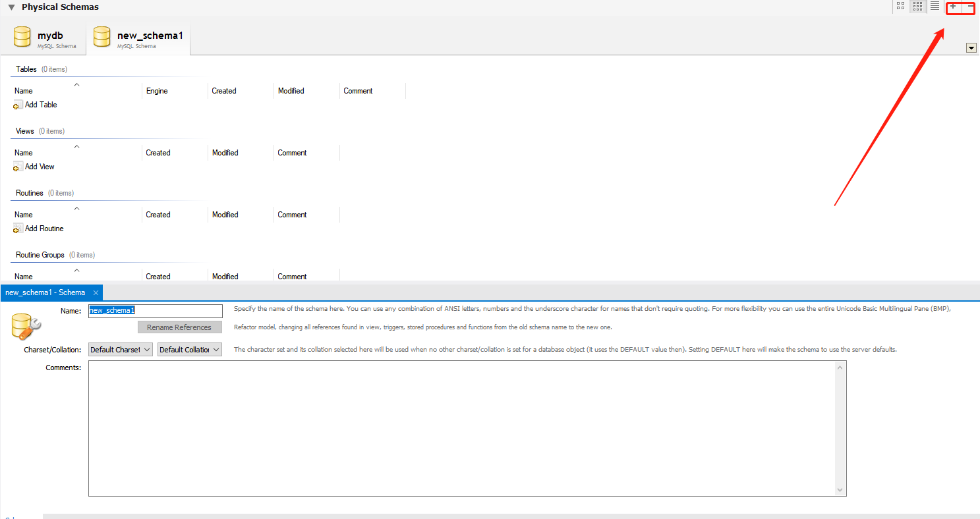
Task: Switch to large icons view
Action: pos(900,7)
